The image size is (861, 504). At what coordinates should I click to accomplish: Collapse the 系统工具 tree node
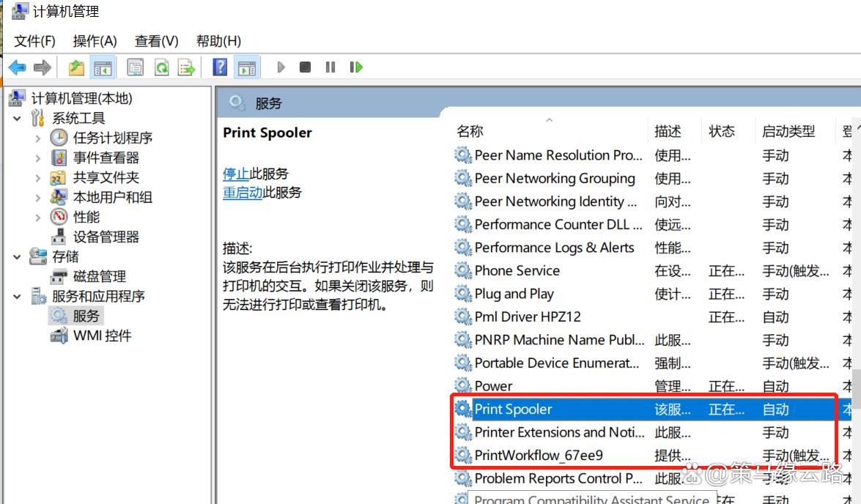point(17,118)
